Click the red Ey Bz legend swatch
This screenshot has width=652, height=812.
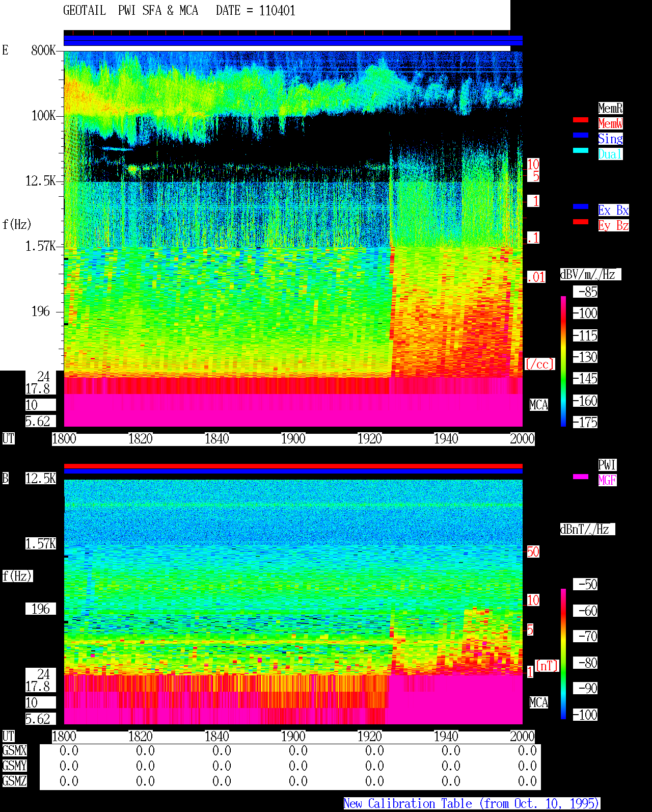(581, 222)
